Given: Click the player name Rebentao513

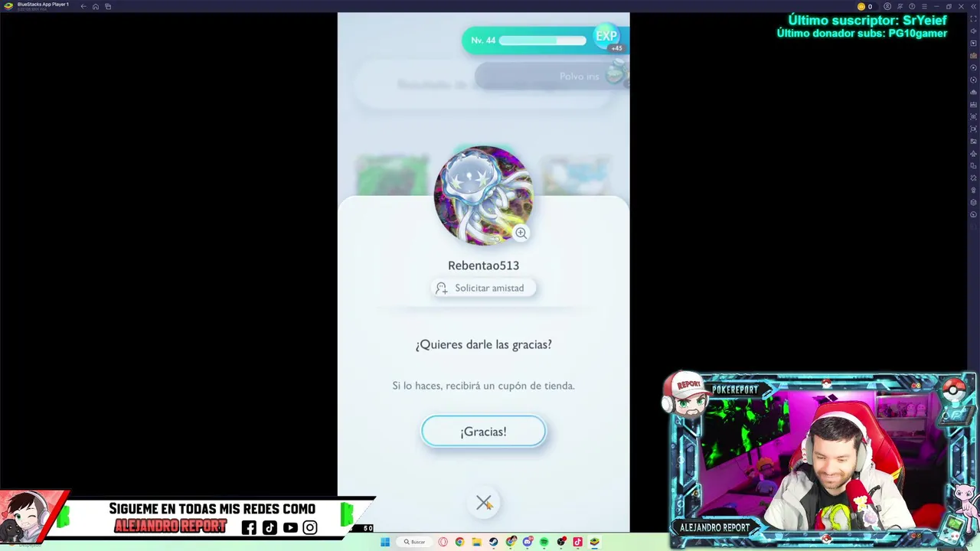Looking at the screenshot, I should pyautogui.click(x=483, y=266).
